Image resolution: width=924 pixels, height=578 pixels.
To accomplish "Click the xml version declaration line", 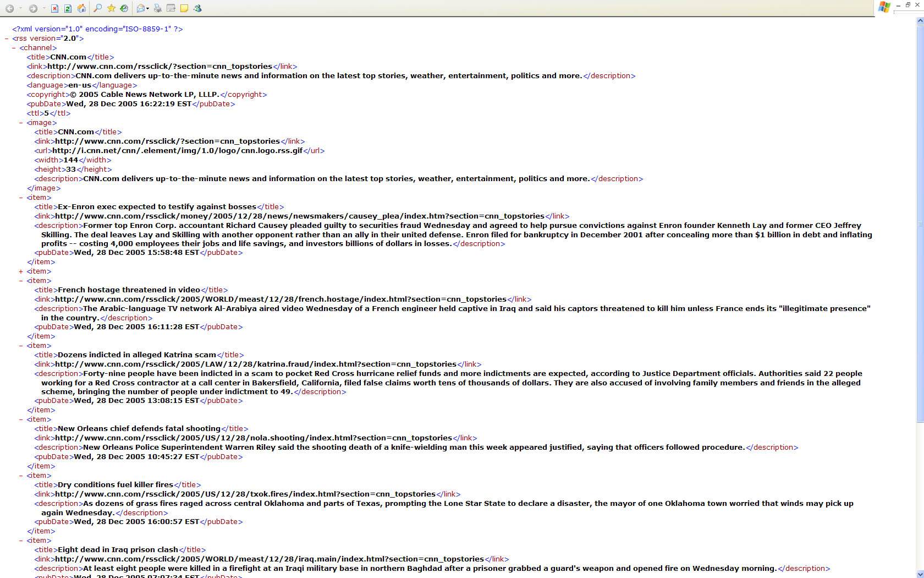I will [97, 29].
